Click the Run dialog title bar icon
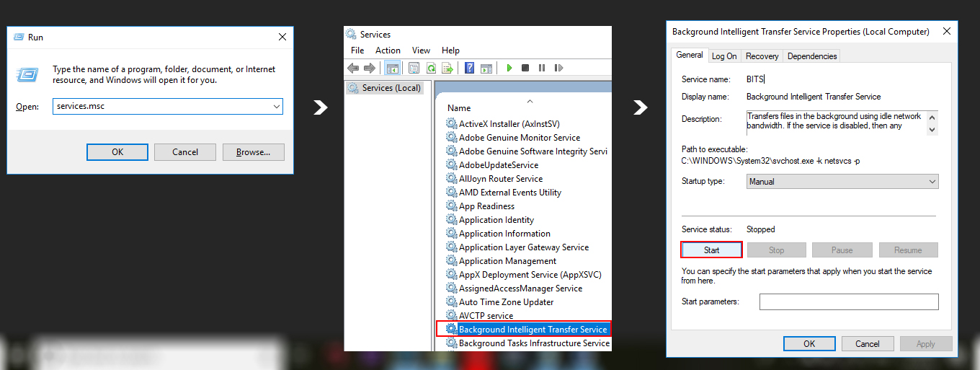Viewport: 980px width, 370px height. (18, 37)
